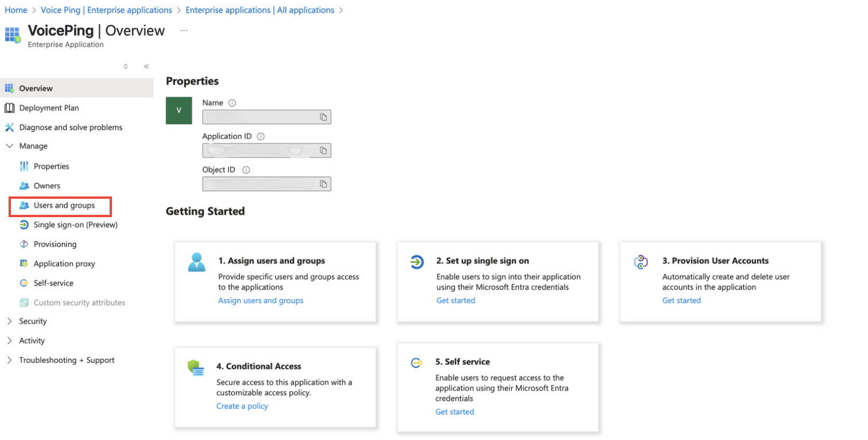Expand Troubleshooting + Support section
868x440 pixels.
9,361
